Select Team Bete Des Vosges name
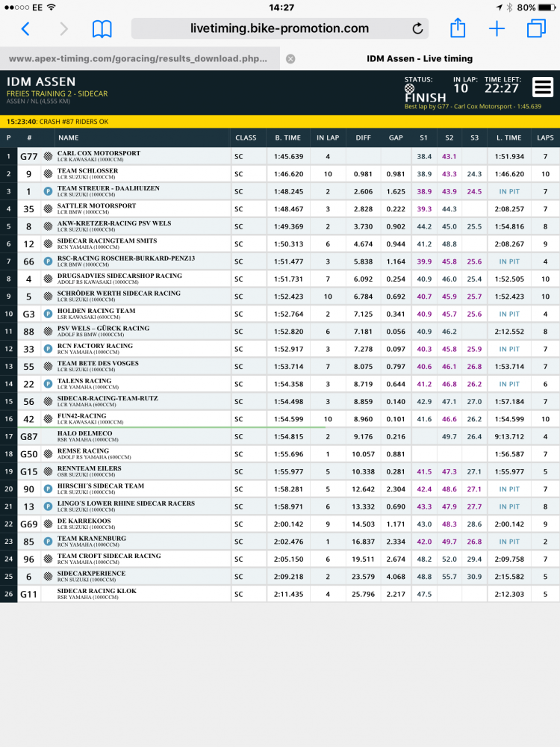 [98, 364]
